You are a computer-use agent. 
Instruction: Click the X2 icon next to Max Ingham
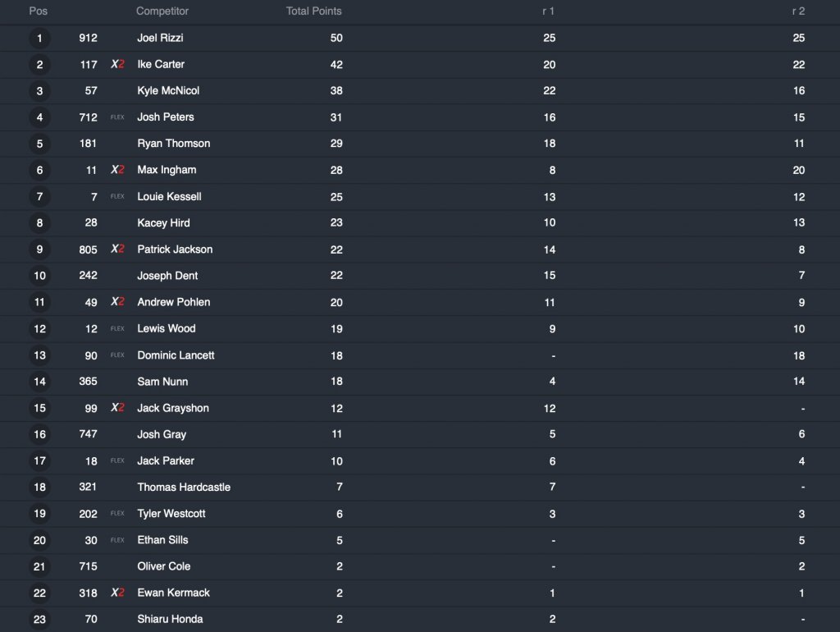pyautogui.click(x=117, y=170)
